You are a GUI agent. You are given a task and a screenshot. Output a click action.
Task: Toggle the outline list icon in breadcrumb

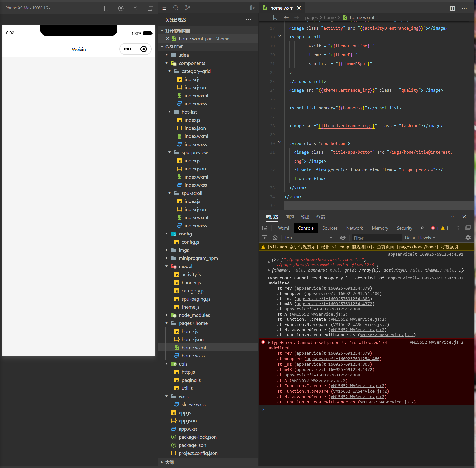pos(264,17)
